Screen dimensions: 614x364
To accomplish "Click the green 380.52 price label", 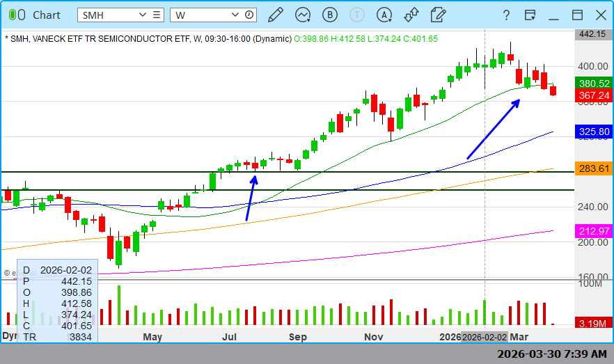I will pos(594,84).
